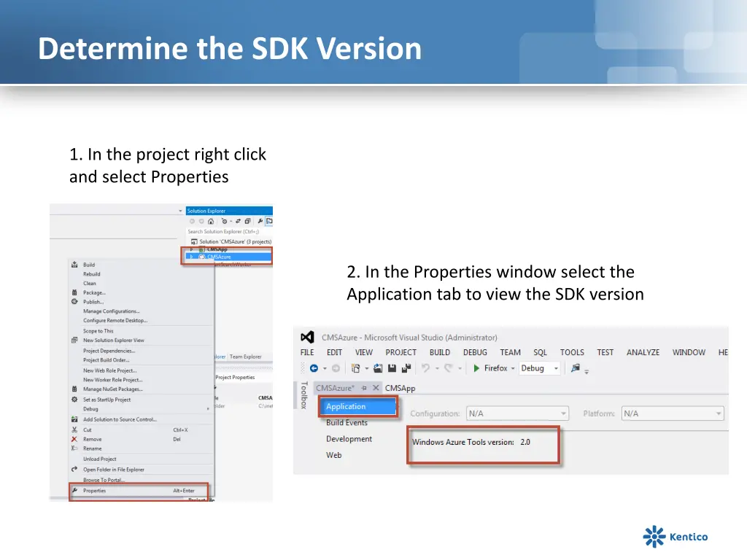
Task: Click the wrench Properties icon in Solution Explorer
Action: [260, 221]
